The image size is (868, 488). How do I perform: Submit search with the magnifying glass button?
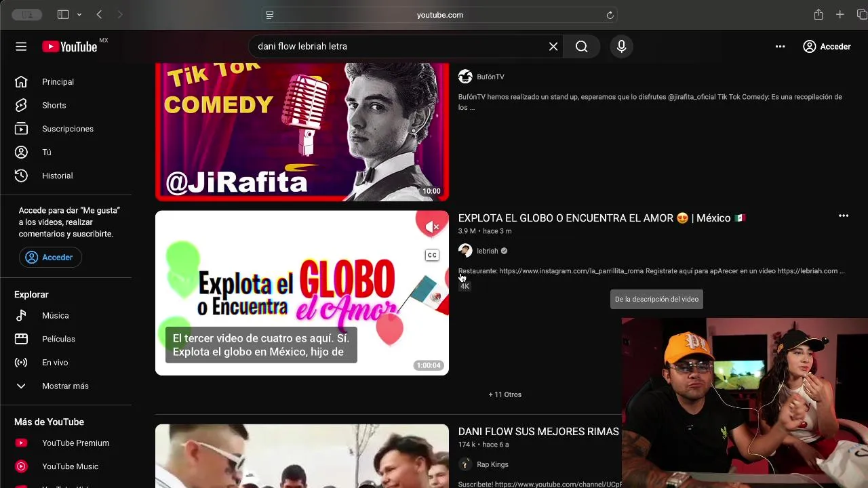pyautogui.click(x=582, y=47)
